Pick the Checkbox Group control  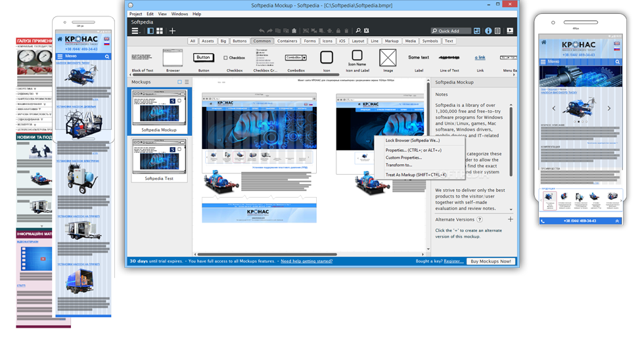(x=265, y=60)
